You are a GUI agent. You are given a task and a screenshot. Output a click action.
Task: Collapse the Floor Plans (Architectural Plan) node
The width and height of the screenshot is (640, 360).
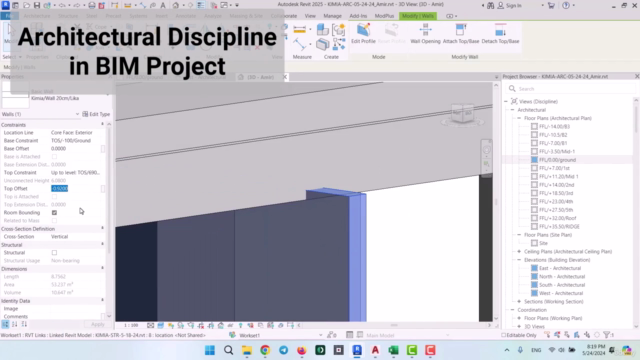tap(519, 118)
